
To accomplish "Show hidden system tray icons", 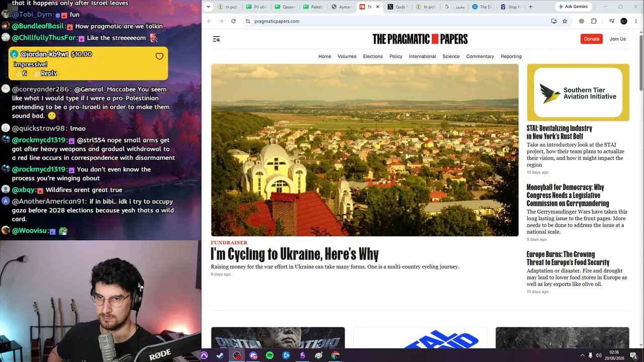I will click(583, 355).
